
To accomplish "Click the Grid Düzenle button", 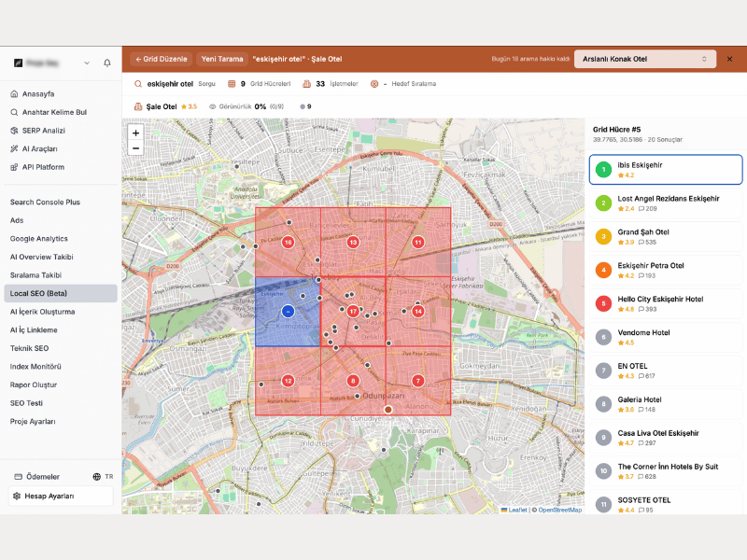I will [161, 59].
